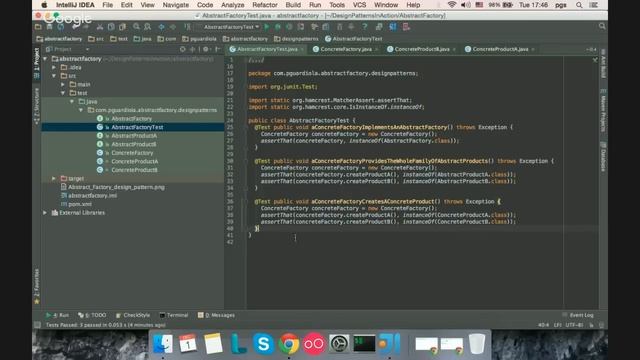
Task: Switch to the ConcreteFactory.java tab
Action: pos(346,49)
